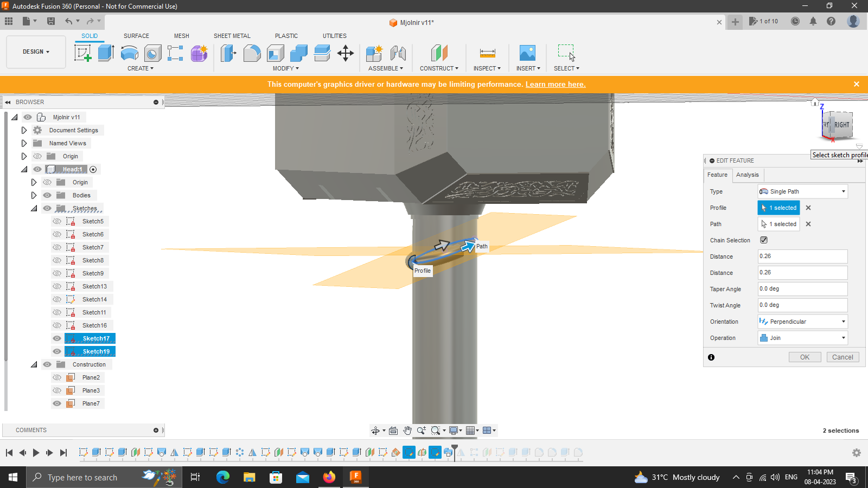Open the Measure tool under Inspect
The width and height of the screenshot is (868, 488).
coord(487,53)
